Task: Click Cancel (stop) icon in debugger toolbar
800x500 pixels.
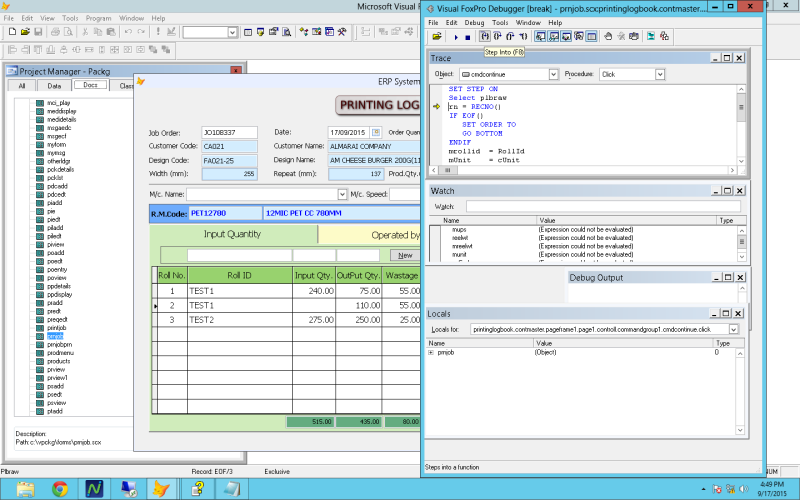Action: (467, 37)
